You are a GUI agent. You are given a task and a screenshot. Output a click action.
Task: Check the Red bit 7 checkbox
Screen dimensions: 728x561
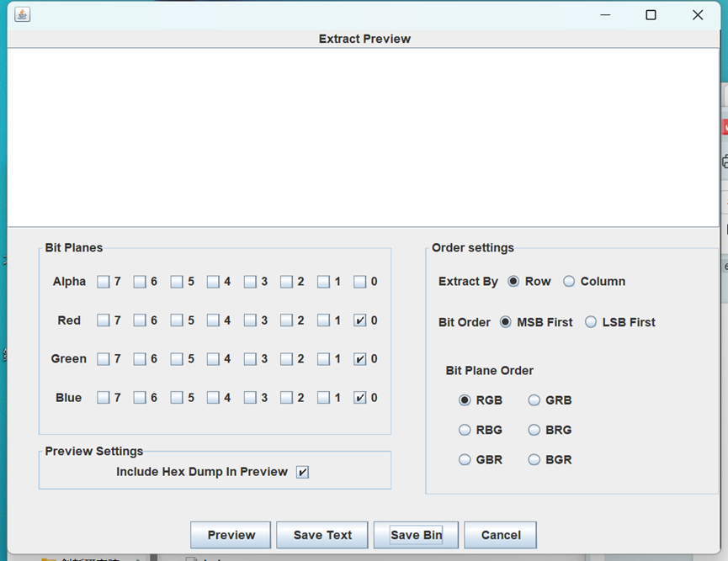click(x=103, y=320)
